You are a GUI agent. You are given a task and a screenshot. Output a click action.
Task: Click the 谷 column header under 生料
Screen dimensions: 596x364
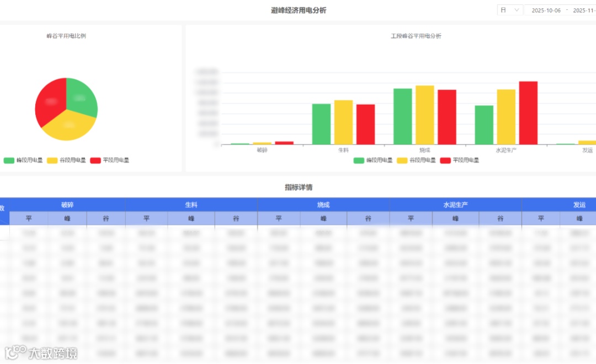(236, 218)
